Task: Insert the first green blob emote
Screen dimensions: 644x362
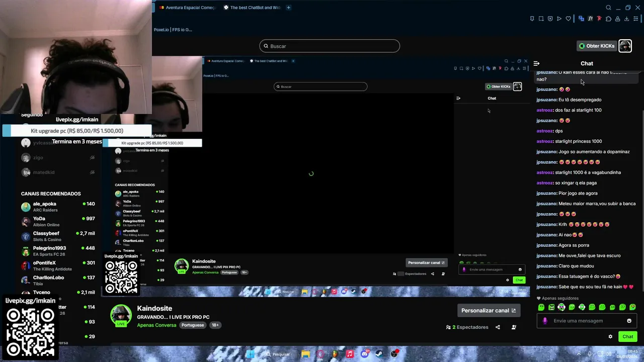Action: [x=541, y=307]
